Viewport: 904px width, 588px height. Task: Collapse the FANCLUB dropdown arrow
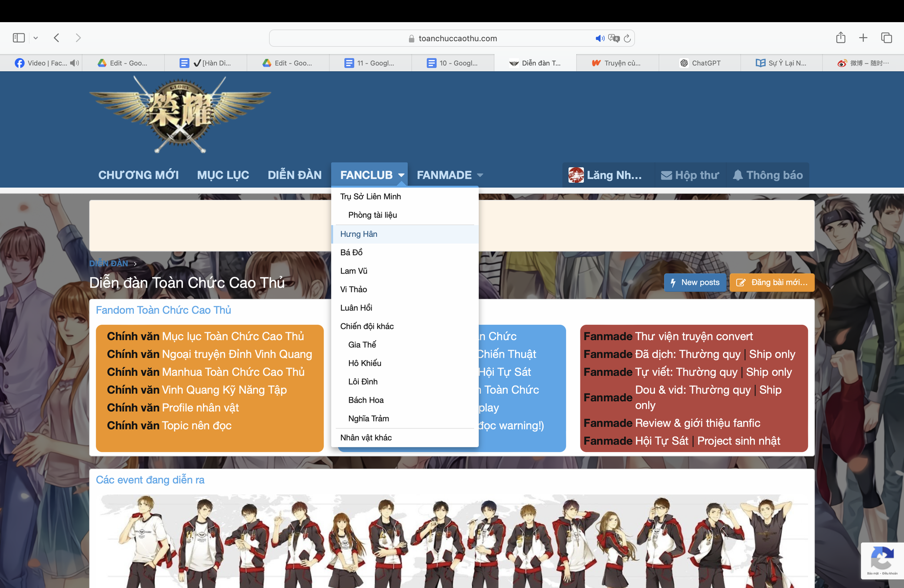pyautogui.click(x=401, y=175)
